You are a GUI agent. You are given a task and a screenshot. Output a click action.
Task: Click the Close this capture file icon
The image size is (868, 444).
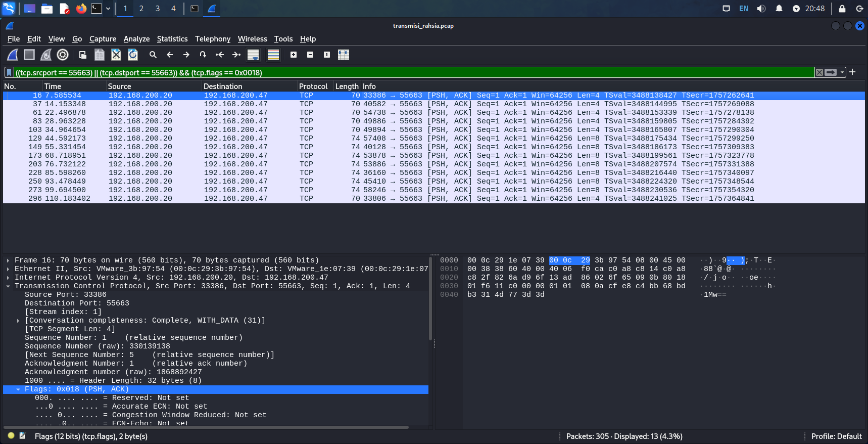coord(116,55)
